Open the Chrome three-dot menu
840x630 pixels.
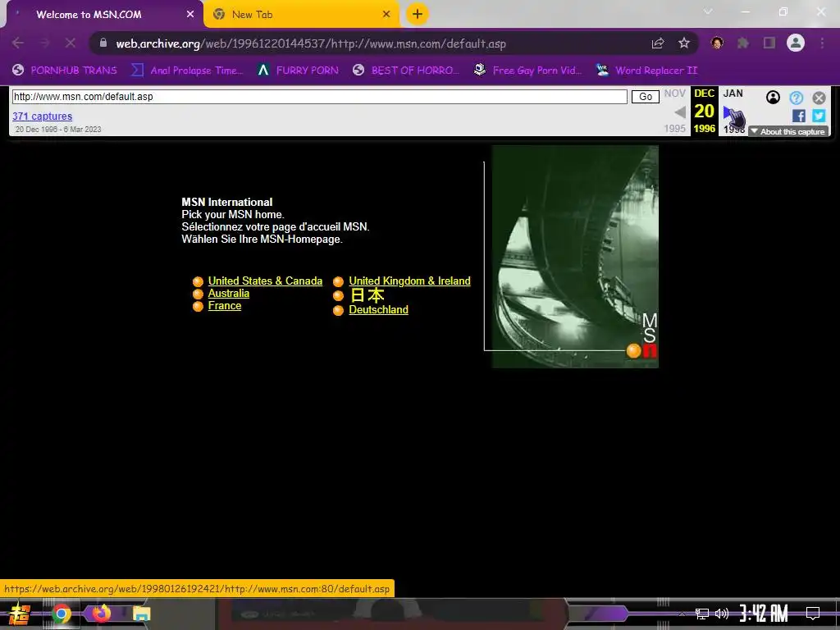coord(822,43)
